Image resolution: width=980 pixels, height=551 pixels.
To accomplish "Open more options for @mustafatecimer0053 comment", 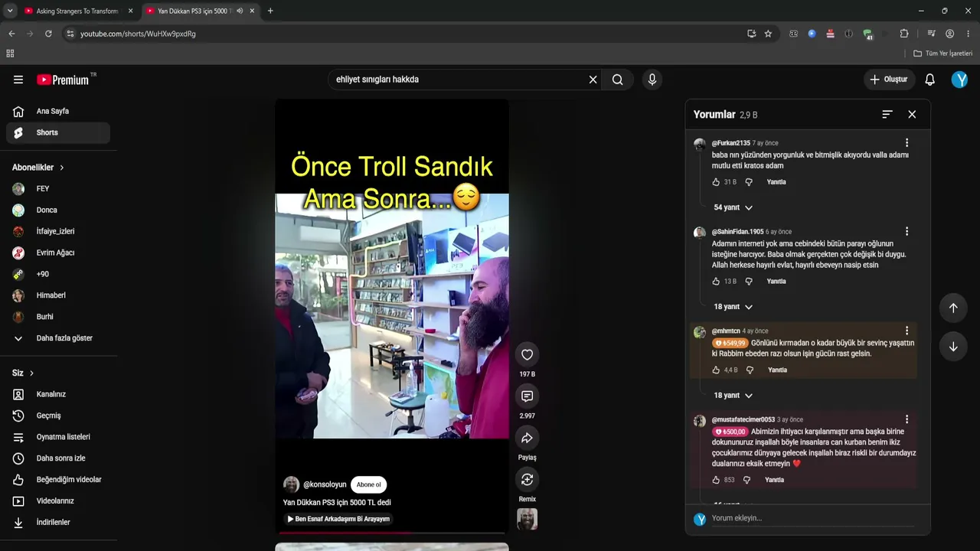I will [906, 419].
